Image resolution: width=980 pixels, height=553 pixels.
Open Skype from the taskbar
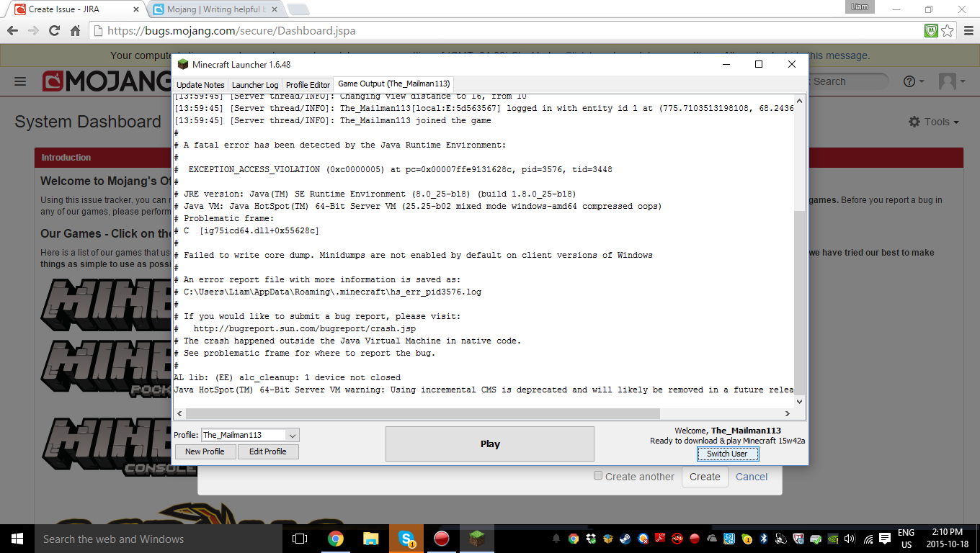point(406,539)
